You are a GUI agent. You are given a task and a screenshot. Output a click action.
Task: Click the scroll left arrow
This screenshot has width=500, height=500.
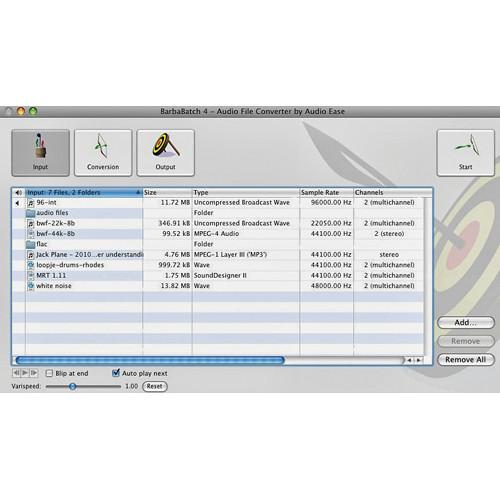409,360
